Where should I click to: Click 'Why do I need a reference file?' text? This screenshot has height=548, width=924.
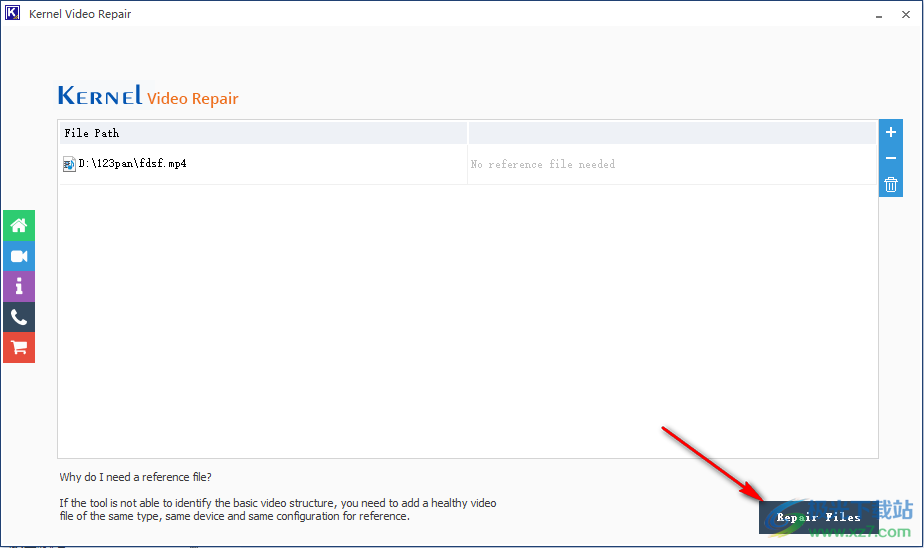pyautogui.click(x=136, y=477)
